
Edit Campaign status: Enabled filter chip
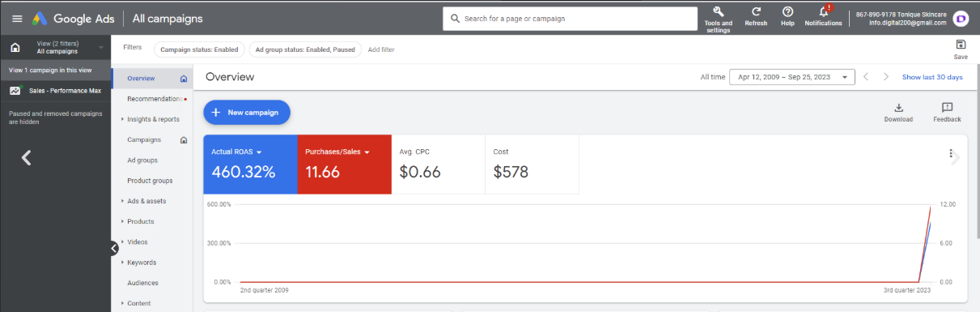pos(199,49)
